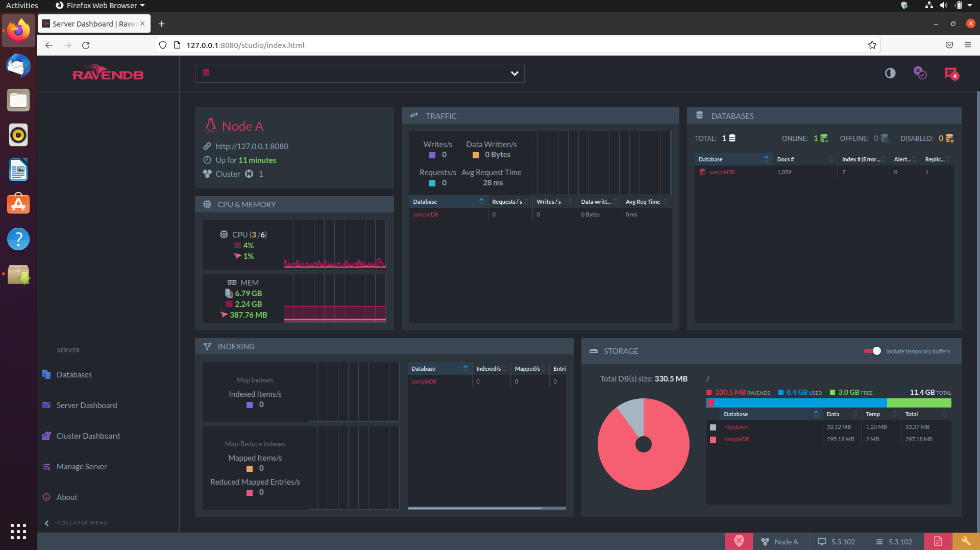Screen dimensions: 980x550
Task: Open sampleDB in the Databases widget table
Action: tap(722, 172)
